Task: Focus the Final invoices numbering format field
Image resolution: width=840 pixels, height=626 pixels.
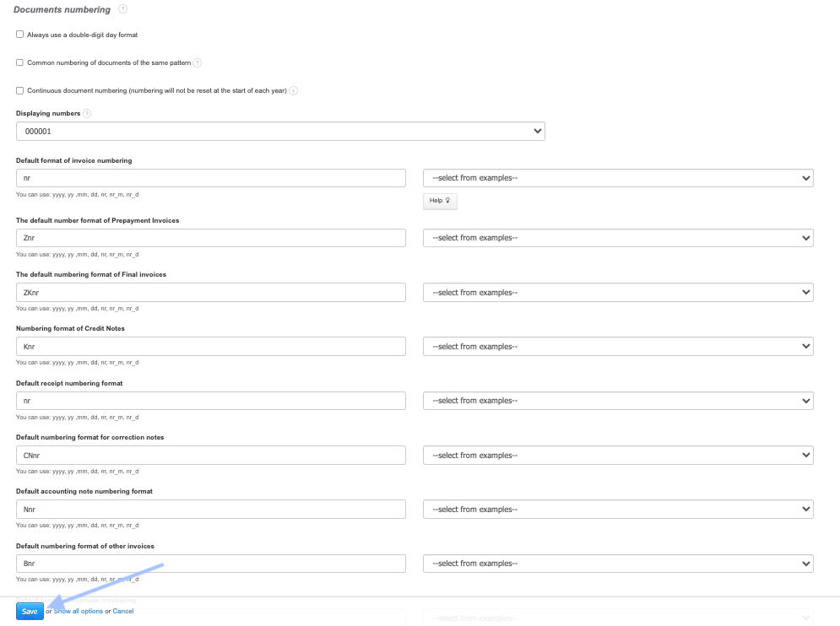Action: (x=211, y=293)
